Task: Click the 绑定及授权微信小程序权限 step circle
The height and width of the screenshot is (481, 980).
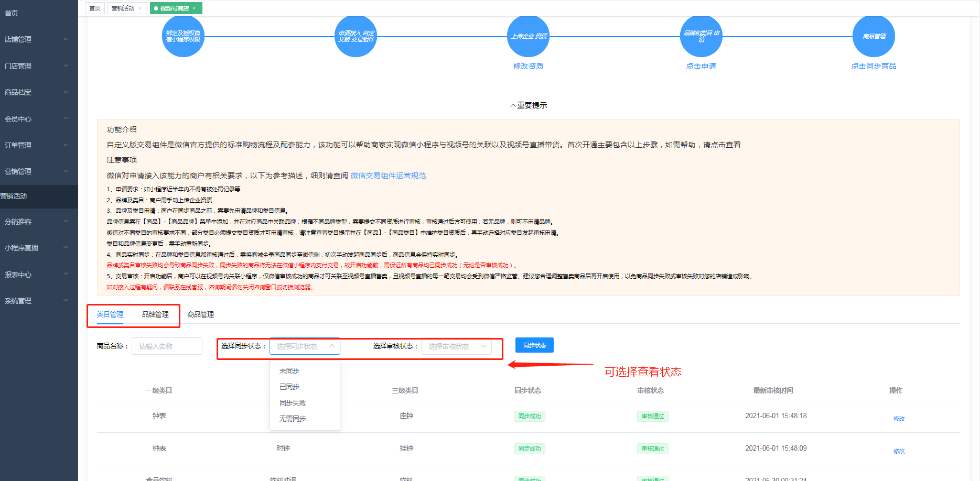Action: click(x=183, y=36)
